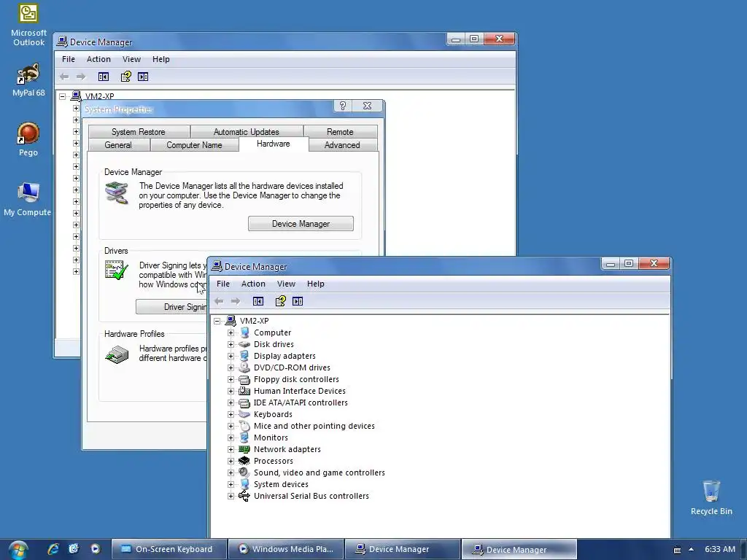This screenshot has width=747, height=560.
Task: Switch to Automatic Updates tab
Action: (247, 131)
